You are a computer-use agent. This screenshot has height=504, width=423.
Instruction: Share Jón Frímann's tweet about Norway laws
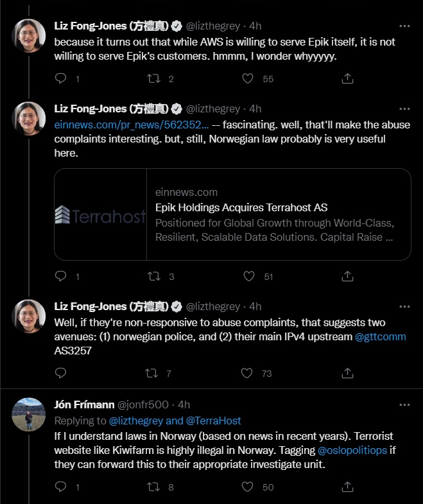tap(347, 487)
